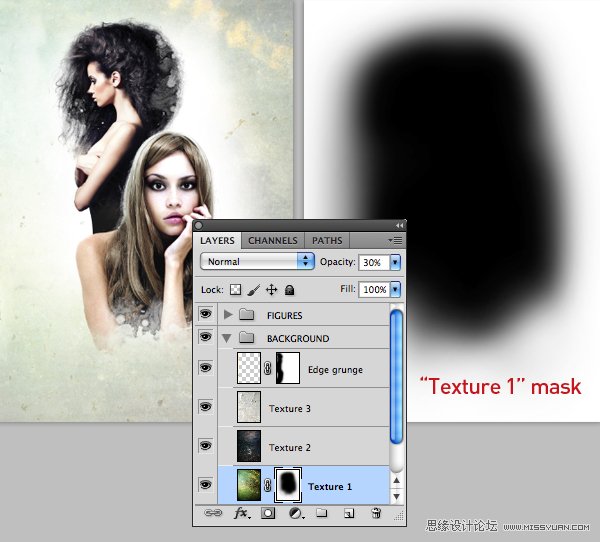Select the Texture 1 mask thumbnail

click(x=288, y=485)
